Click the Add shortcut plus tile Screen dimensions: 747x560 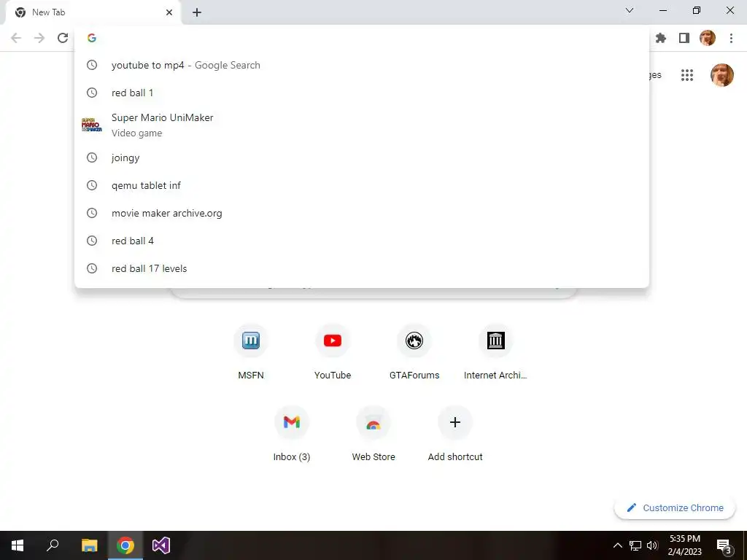(x=455, y=433)
